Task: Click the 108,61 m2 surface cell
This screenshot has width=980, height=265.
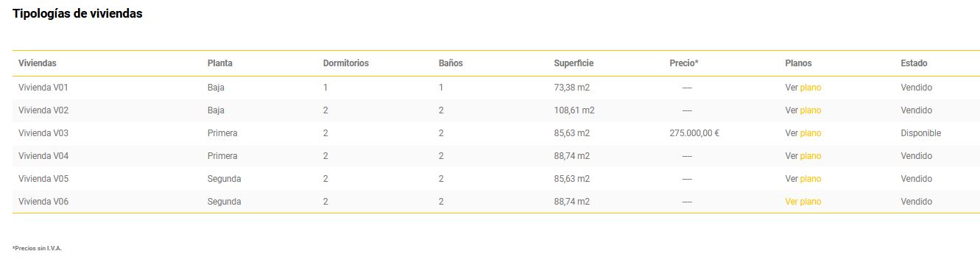Action: (574, 110)
